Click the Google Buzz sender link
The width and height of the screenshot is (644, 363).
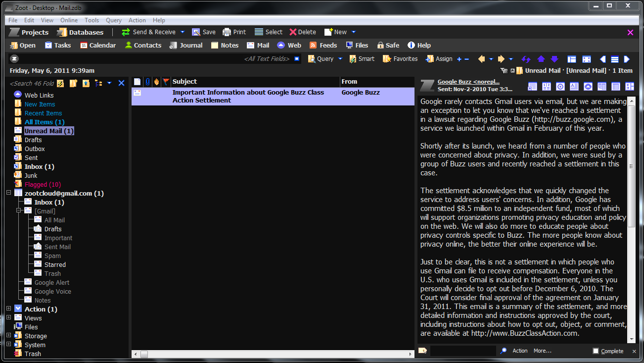coord(468,82)
